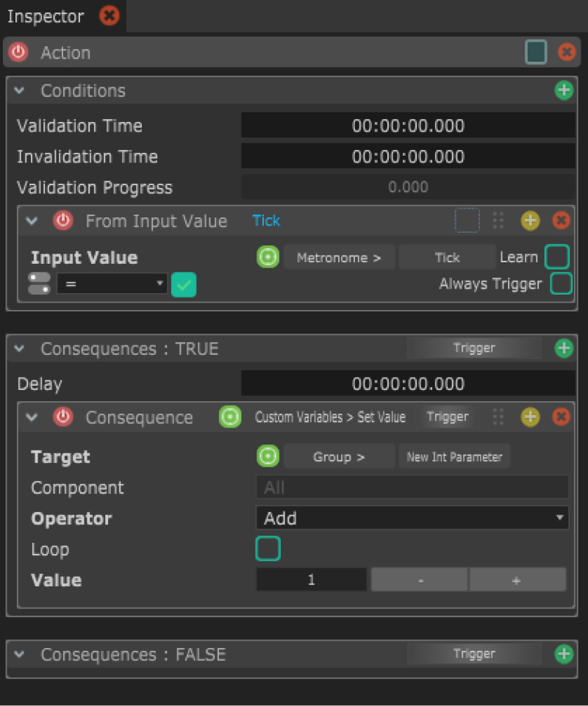Screen dimensions: 588x706
Task: Click the Metronome > source button
Action: pyautogui.click(x=339, y=257)
